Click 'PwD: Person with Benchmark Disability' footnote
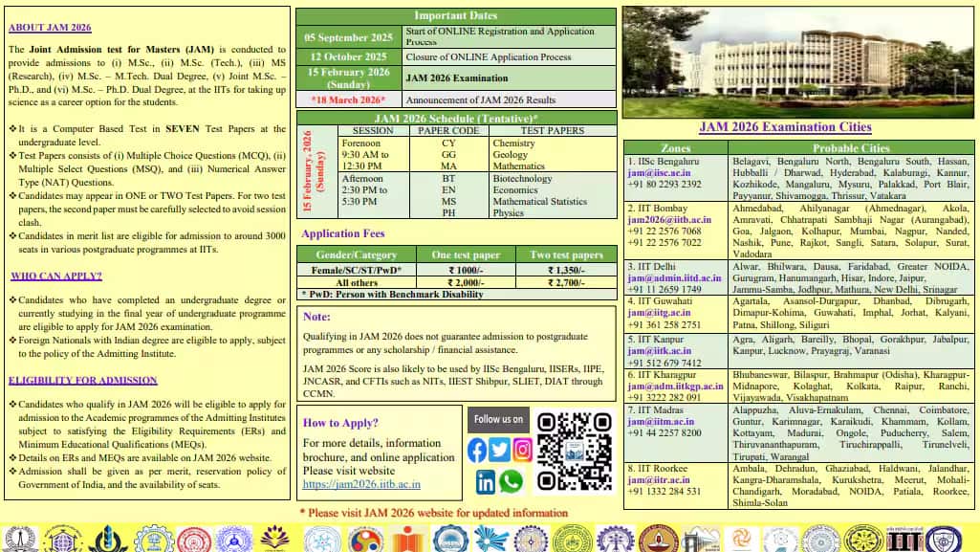The width and height of the screenshot is (980, 552). pyautogui.click(x=393, y=295)
